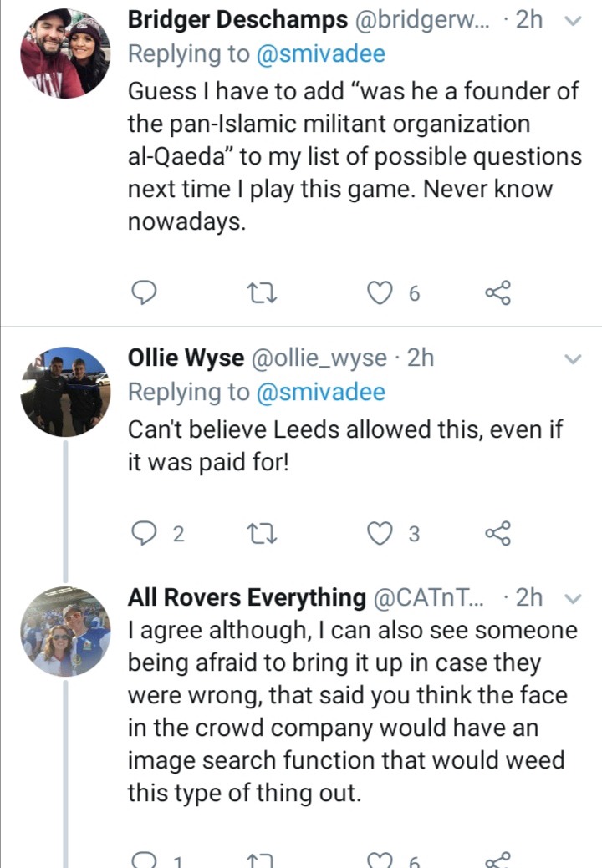The width and height of the screenshot is (602, 868).
Task: Reply to Bridger Deschamps' tweet
Action: (x=145, y=292)
